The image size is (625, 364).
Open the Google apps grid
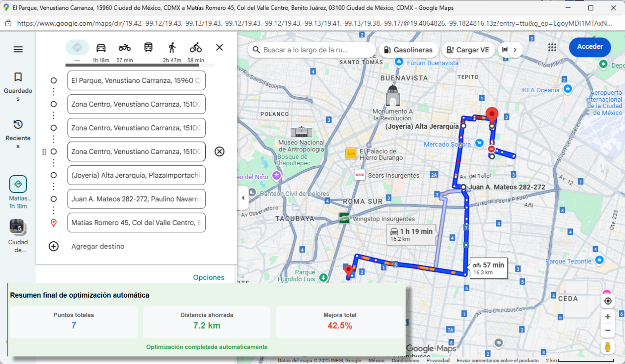point(552,48)
